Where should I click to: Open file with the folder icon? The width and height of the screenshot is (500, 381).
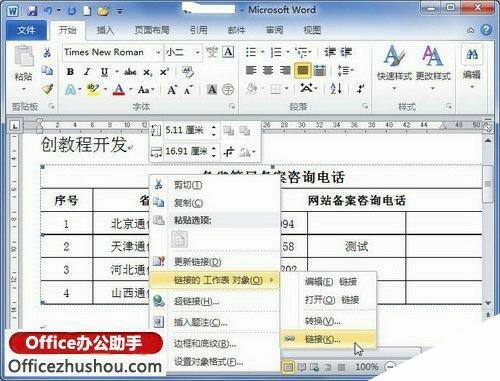click(x=103, y=11)
